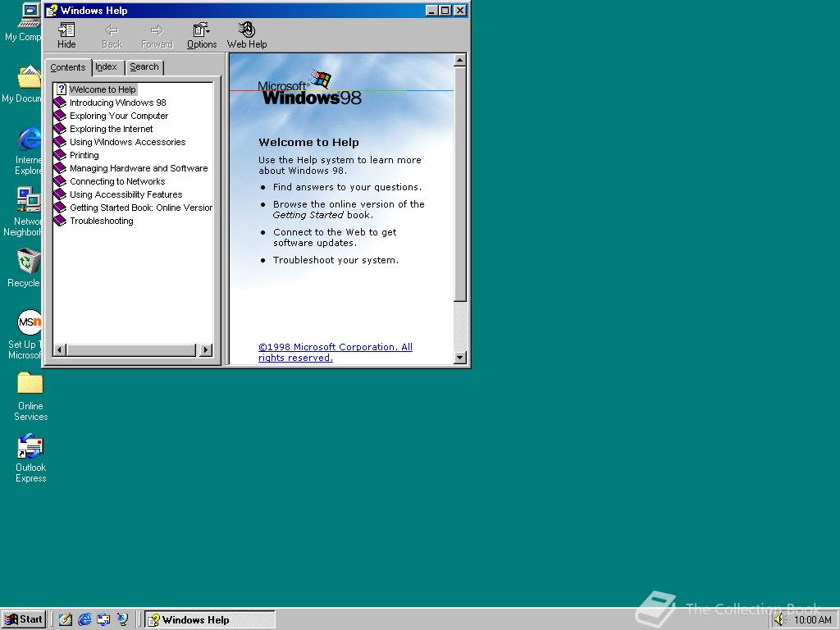
Task: Click topic pane scroll down arrow
Action: tap(459, 358)
